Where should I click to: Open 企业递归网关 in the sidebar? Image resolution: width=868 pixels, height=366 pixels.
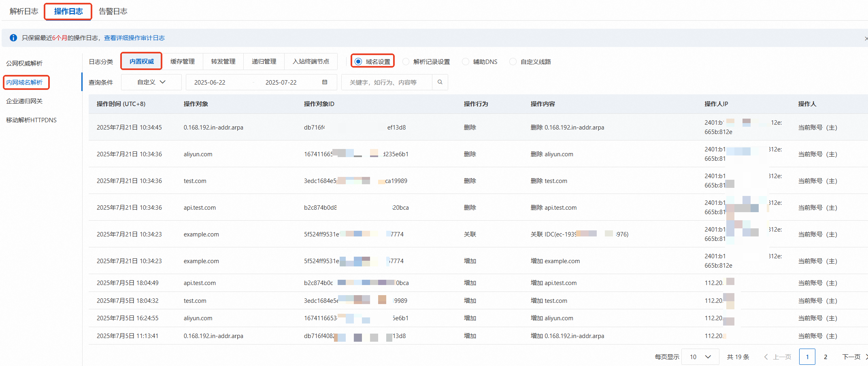24,101
